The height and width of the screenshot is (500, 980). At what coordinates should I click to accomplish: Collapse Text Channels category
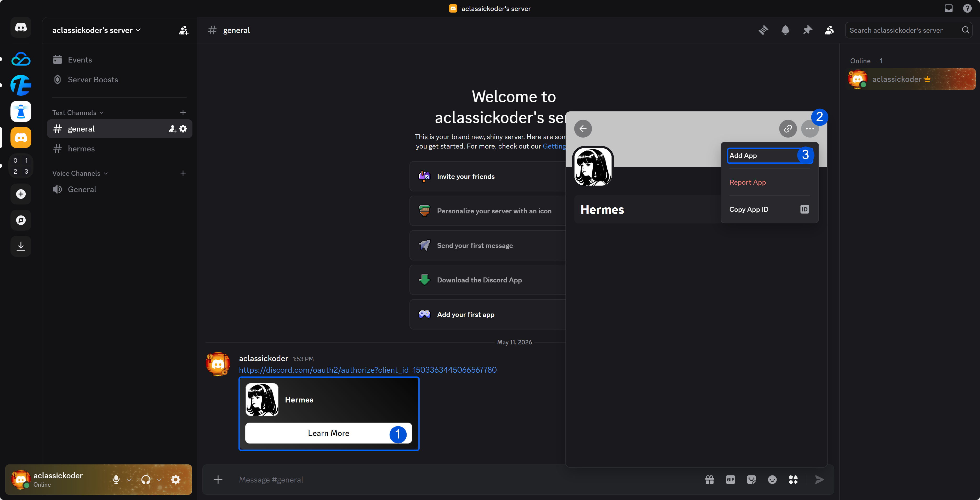pyautogui.click(x=78, y=113)
